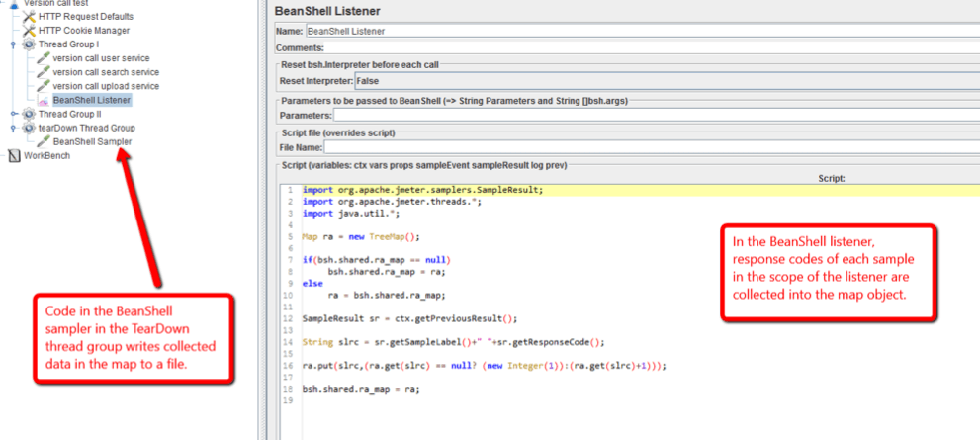Expand the Thread Group II node
980x440 pixels.
(x=14, y=115)
